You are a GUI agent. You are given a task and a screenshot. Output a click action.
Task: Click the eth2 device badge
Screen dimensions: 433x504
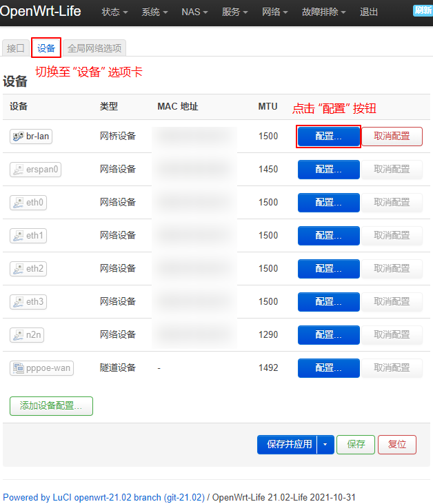coord(28,269)
